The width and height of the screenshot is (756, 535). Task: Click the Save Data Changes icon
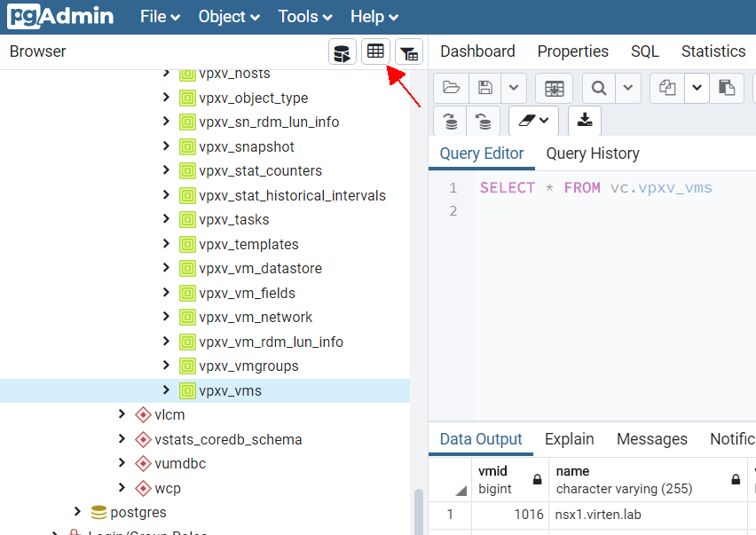pos(555,88)
